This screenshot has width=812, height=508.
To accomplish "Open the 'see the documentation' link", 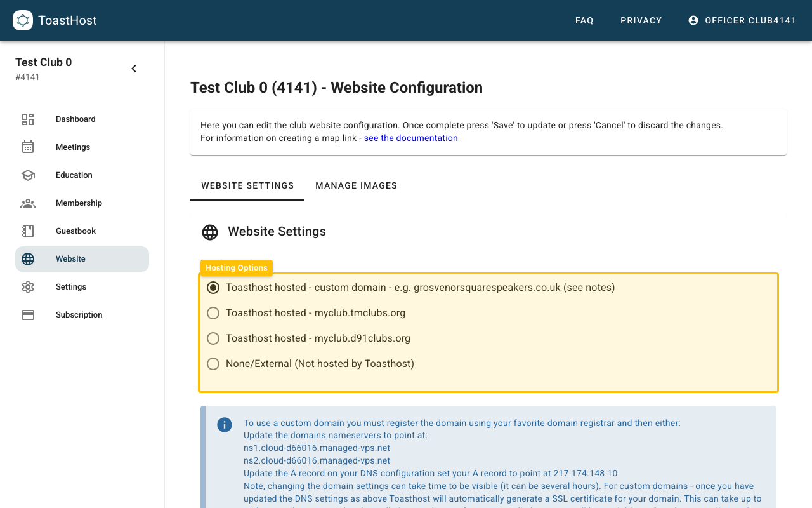I will pos(410,138).
